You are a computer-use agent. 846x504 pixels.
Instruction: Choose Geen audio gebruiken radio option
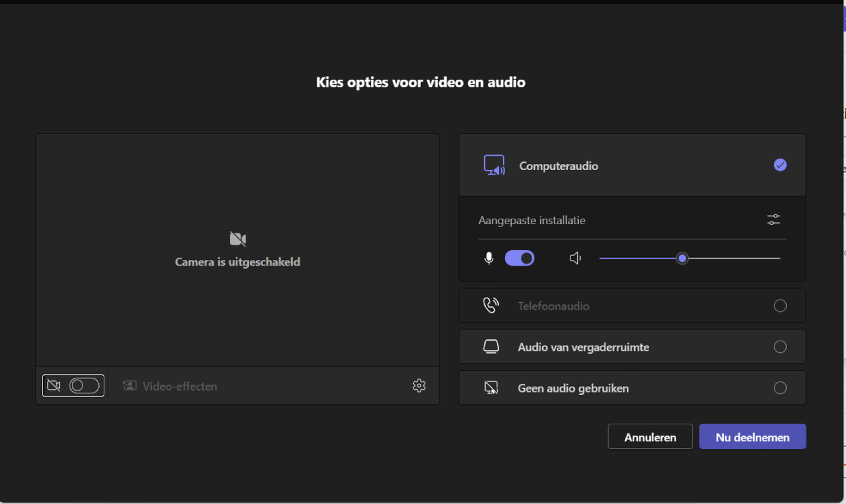click(x=780, y=387)
